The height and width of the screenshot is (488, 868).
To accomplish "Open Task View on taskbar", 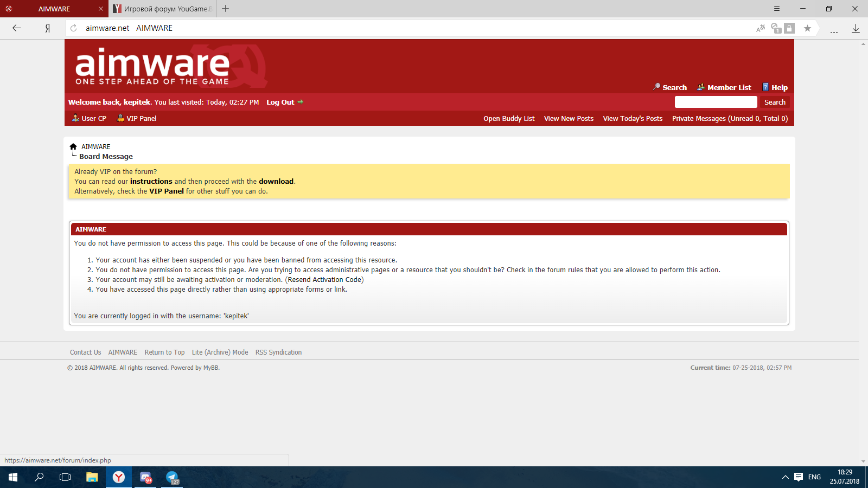I will point(65,477).
